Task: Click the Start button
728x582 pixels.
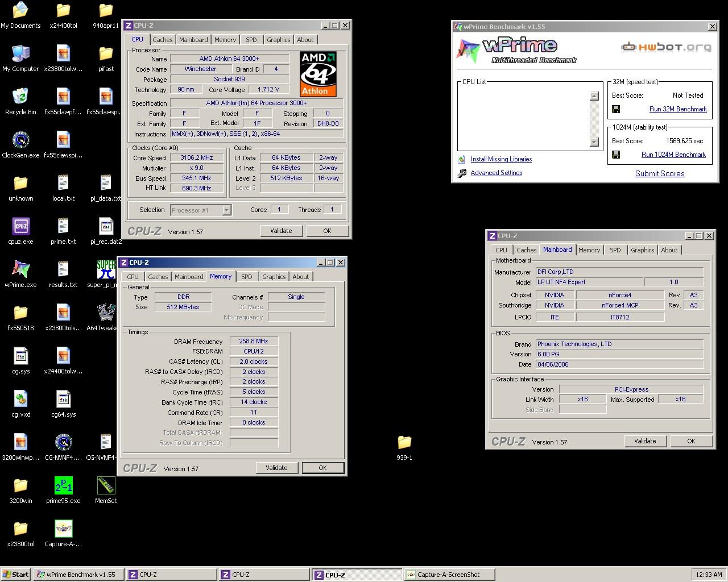Action: pos(16,575)
